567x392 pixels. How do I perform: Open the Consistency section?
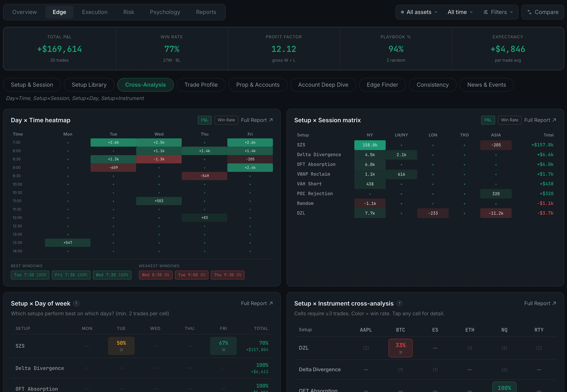point(433,85)
